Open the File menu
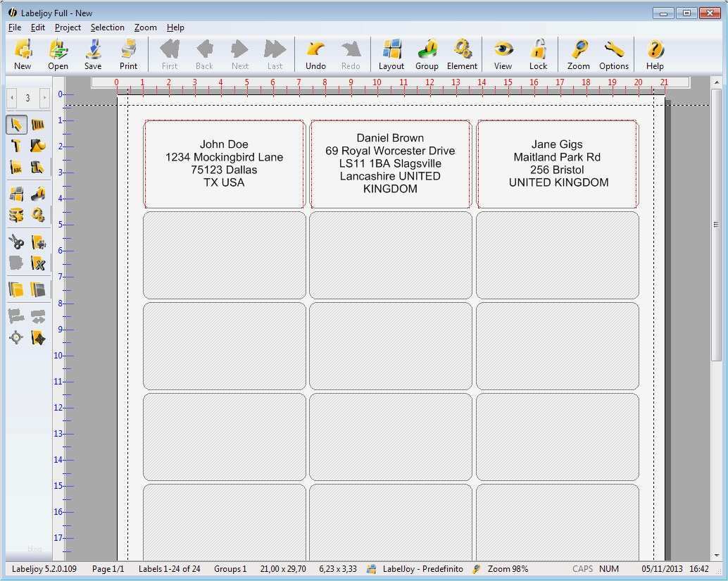 pyautogui.click(x=13, y=27)
